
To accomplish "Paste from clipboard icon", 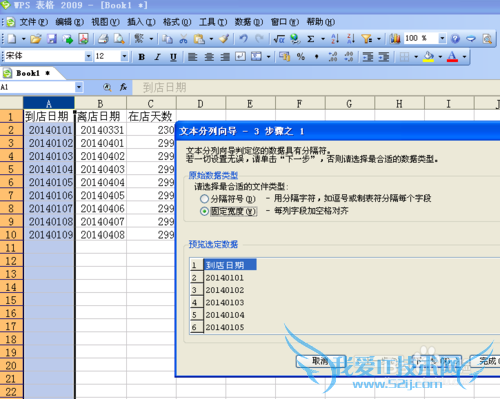I will tap(199, 39).
